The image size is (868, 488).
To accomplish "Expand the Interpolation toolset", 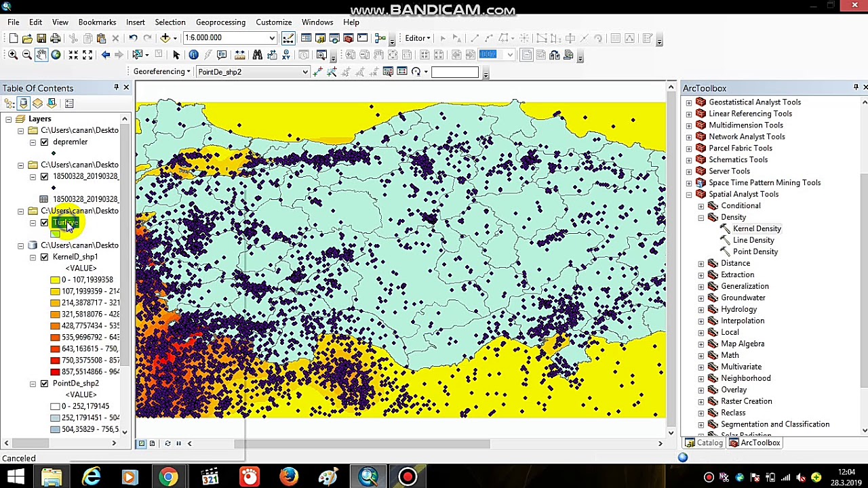I will [701, 321].
